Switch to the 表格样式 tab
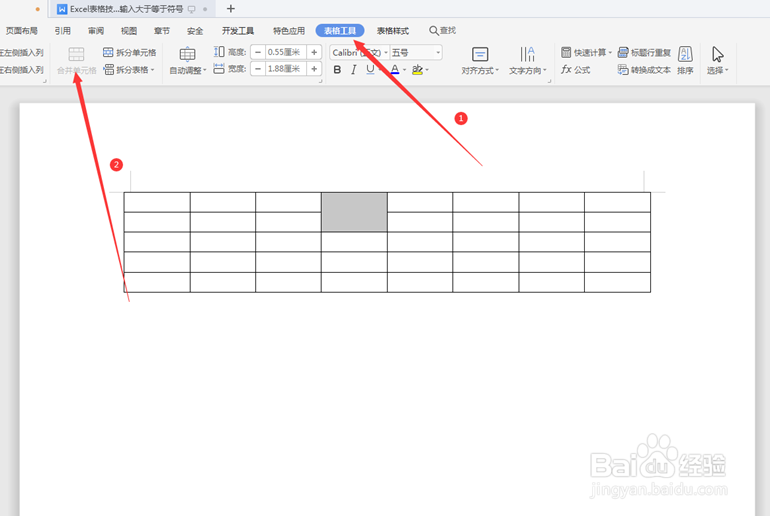This screenshot has width=770, height=516. (x=392, y=31)
